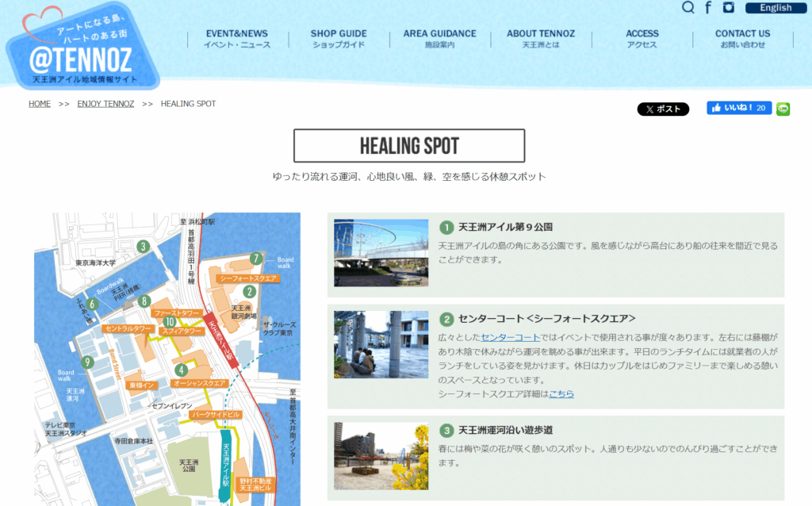Open the ABOUT TENNOZ menu item
Screen dimensions: 812x506
[541, 39]
